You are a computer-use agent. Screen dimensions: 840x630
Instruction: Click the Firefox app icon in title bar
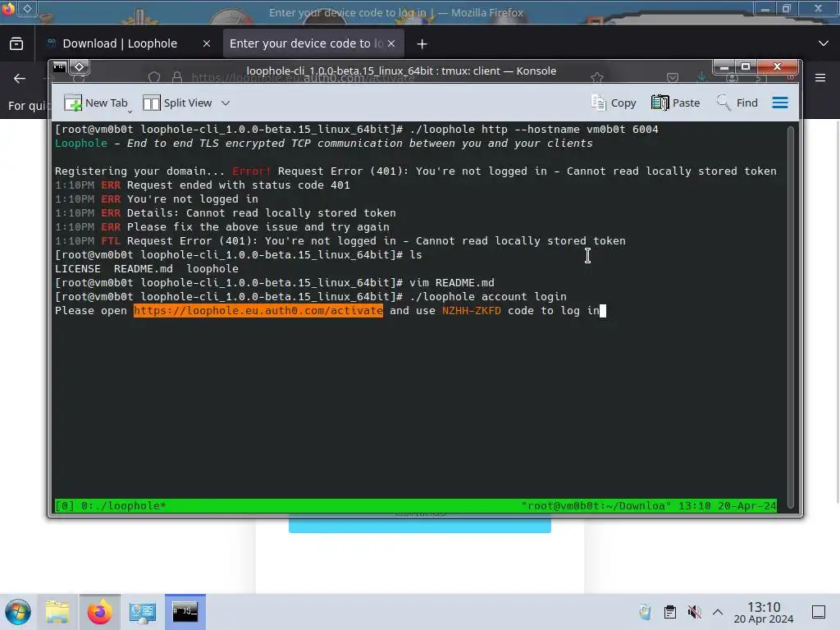point(8,8)
